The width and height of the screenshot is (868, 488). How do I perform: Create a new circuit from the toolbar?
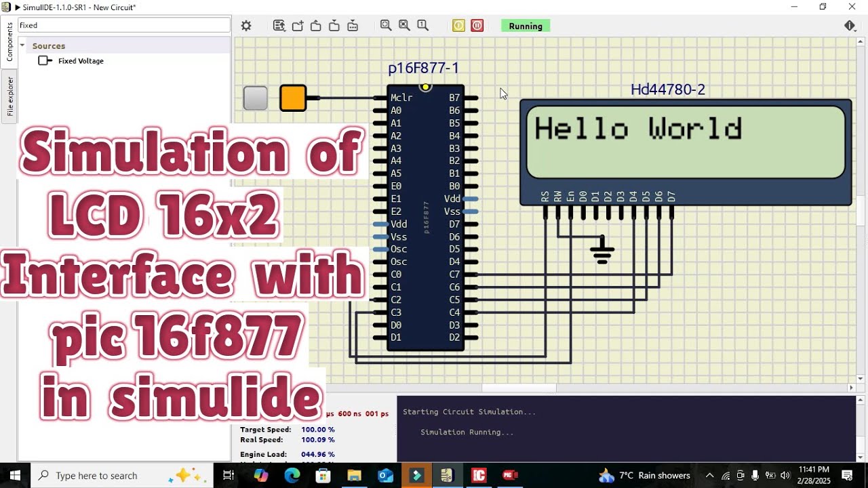point(298,26)
